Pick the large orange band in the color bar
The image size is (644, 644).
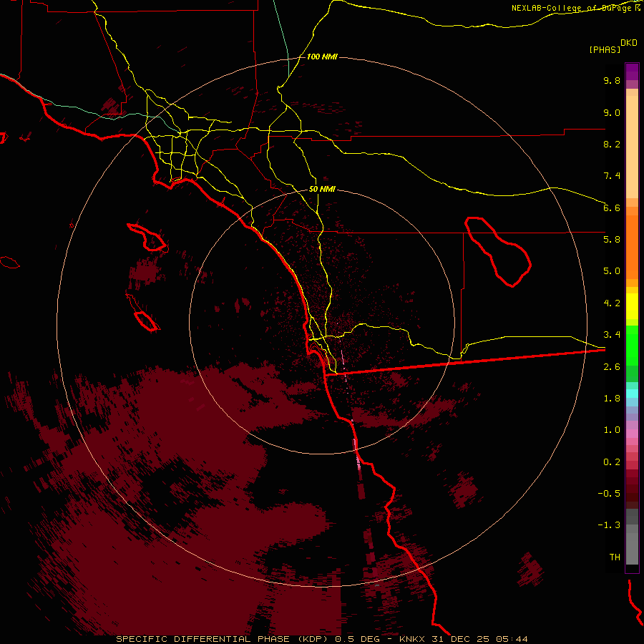coord(632,248)
